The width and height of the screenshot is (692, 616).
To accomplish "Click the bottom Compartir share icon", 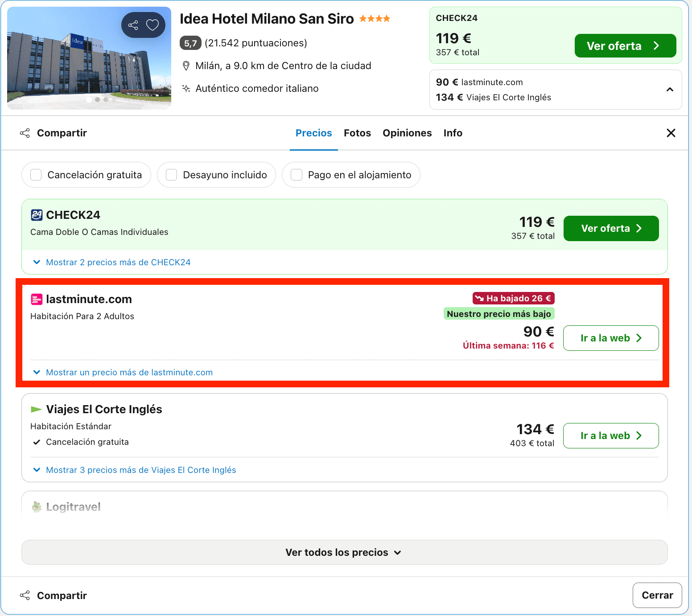I will [x=25, y=595].
